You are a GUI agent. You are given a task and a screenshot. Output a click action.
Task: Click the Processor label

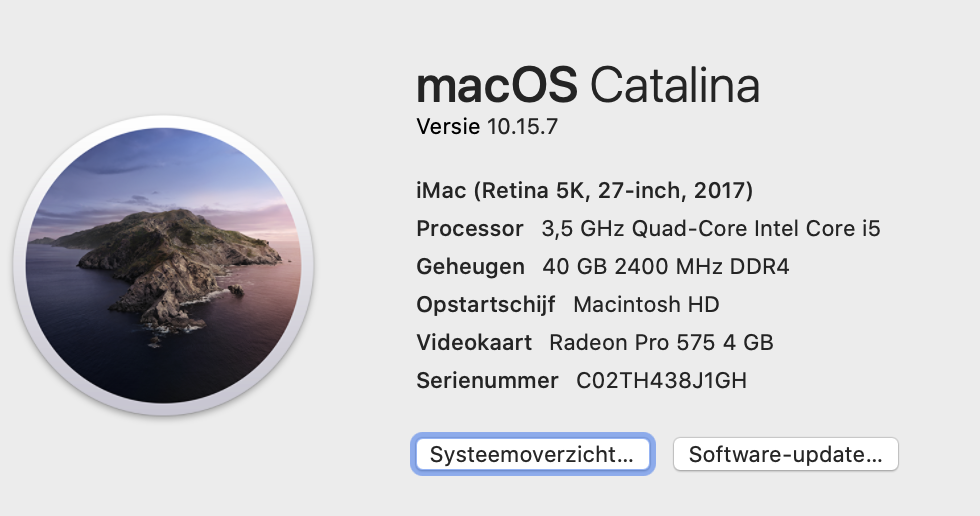click(x=470, y=229)
